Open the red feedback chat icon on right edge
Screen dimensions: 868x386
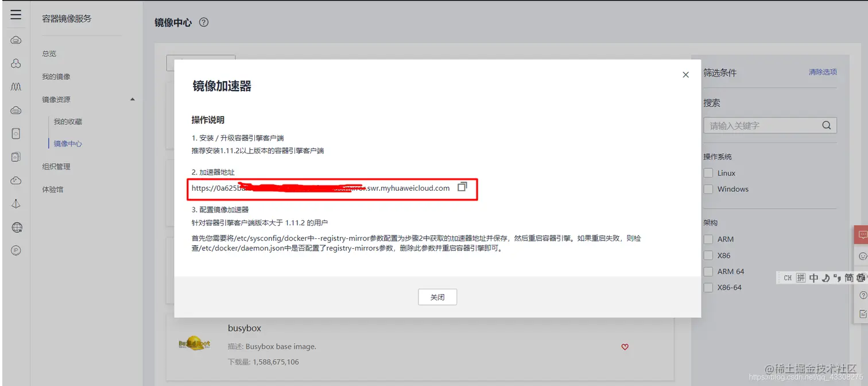pos(863,235)
